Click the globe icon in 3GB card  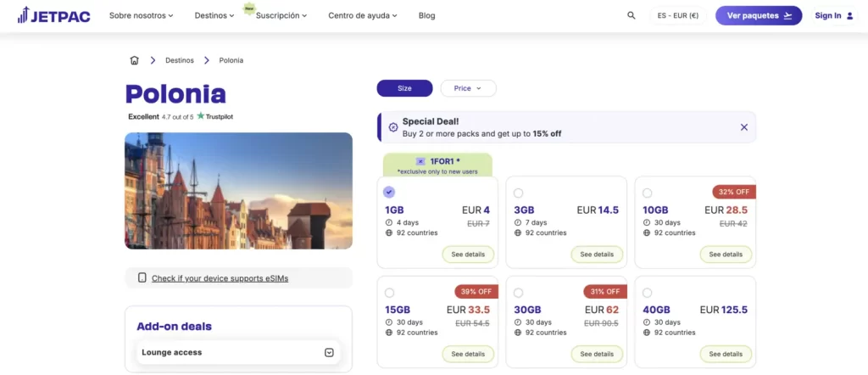tap(518, 232)
